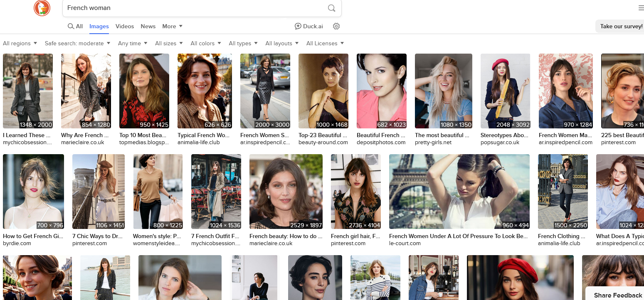This screenshot has width=644, height=300.
Task: Open the 'Why Are French ...' title link
Action: click(85, 135)
